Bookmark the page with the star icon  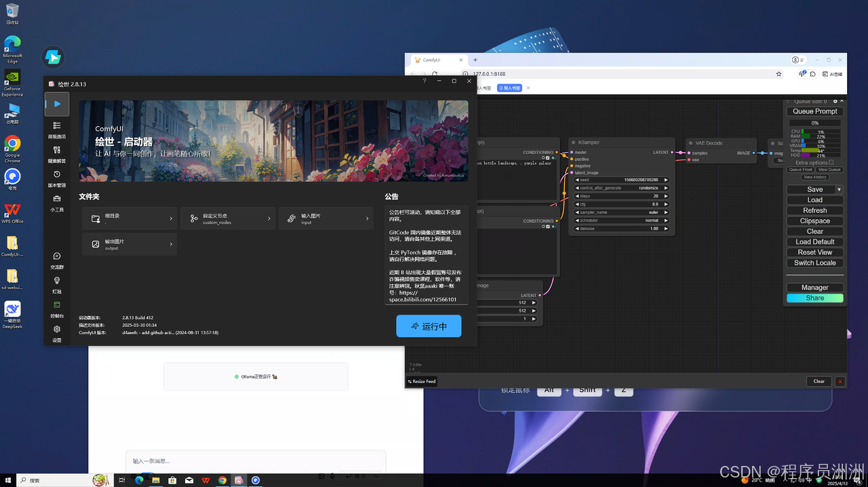tap(779, 73)
